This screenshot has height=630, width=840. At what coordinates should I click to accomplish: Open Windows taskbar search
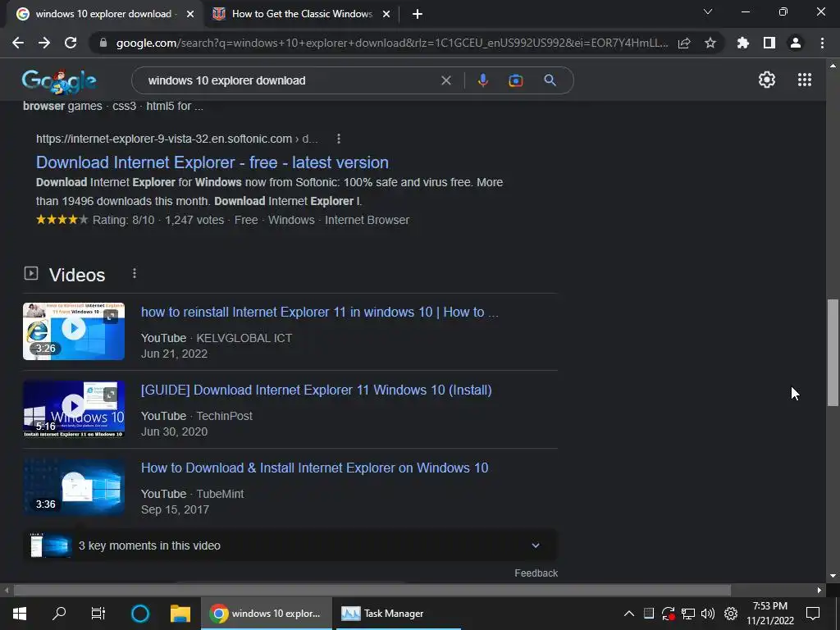point(59,614)
